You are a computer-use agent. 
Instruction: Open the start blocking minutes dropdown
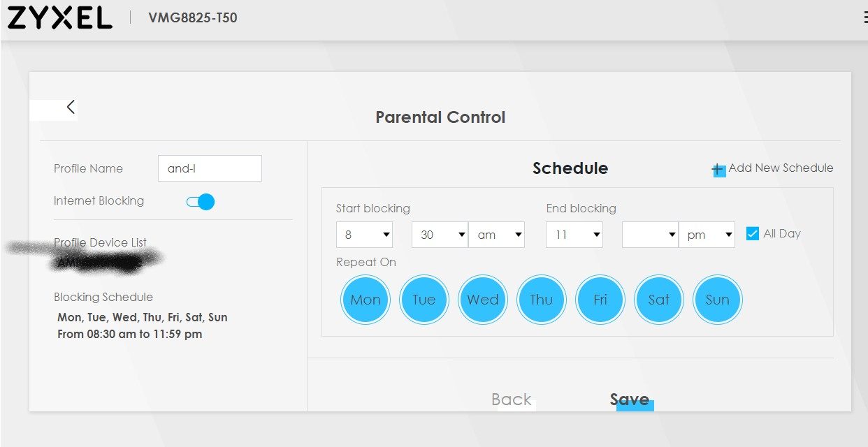click(x=440, y=235)
